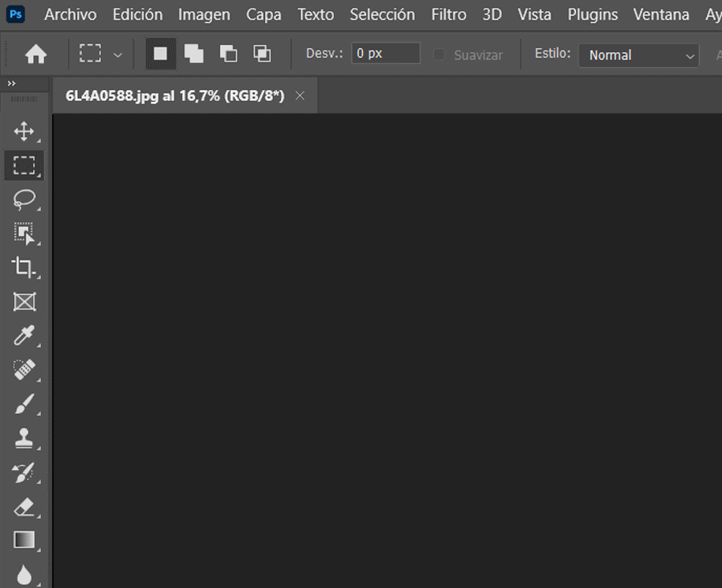Select the Move tool

click(x=24, y=131)
